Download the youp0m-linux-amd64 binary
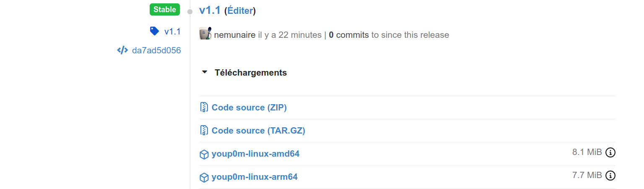 coord(255,154)
